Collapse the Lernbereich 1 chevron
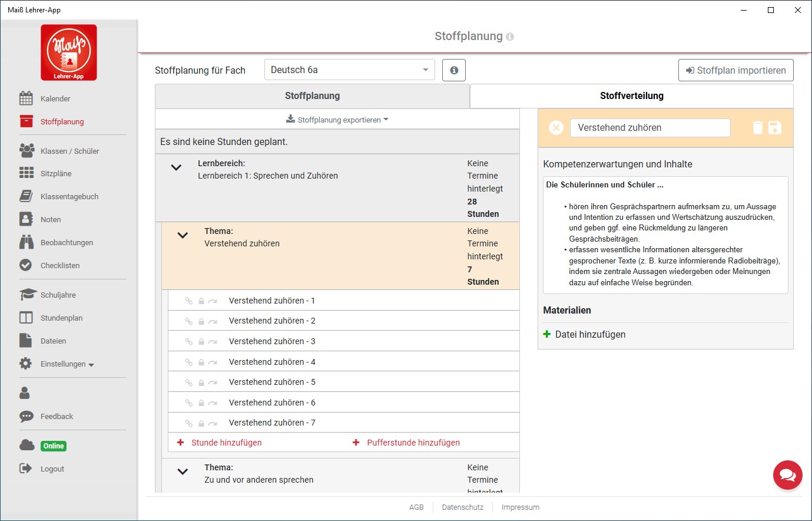 point(176,167)
